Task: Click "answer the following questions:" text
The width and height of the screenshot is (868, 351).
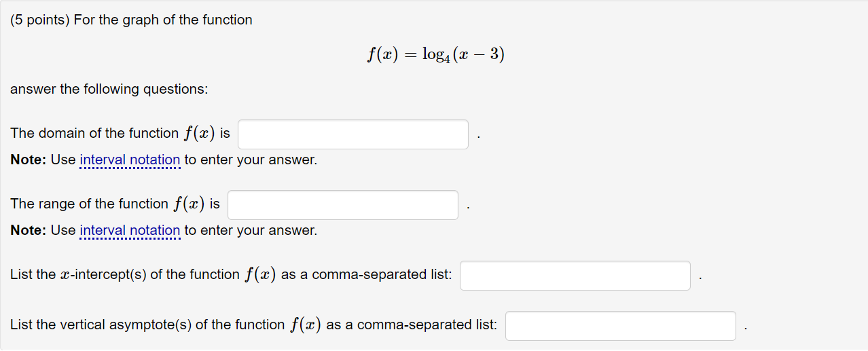Action: coord(109,90)
